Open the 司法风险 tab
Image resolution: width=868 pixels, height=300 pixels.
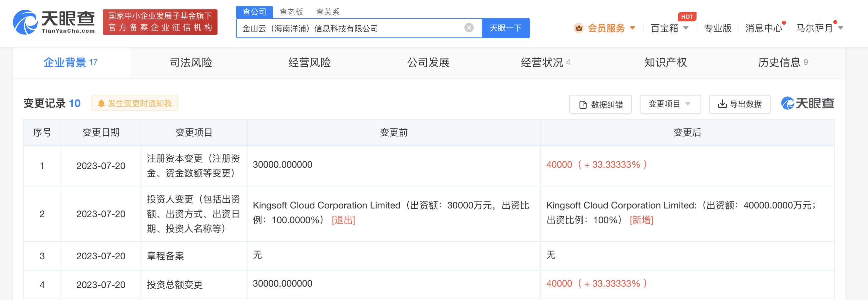tap(191, 62)
